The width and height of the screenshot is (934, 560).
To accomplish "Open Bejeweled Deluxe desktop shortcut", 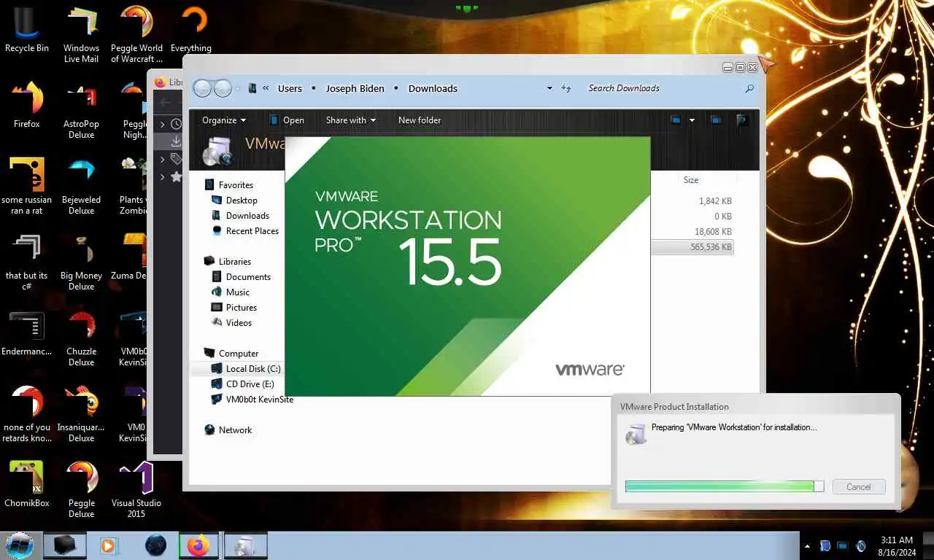I will [81, 186].
